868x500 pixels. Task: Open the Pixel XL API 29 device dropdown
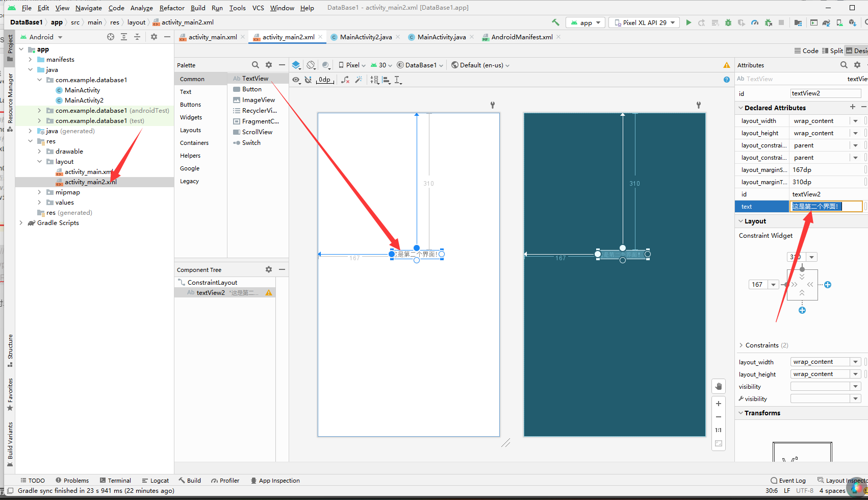[x=644, y=22]
